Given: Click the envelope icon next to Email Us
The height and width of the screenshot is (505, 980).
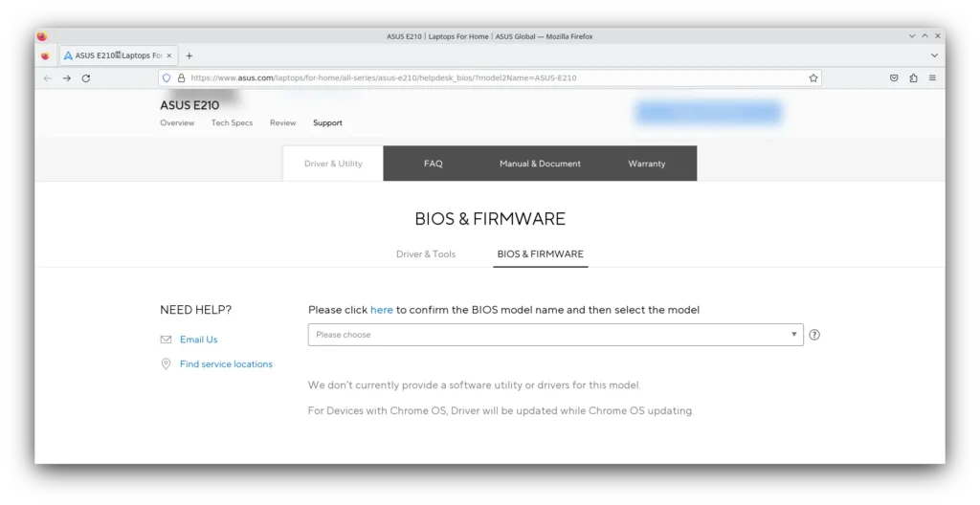Looking at the screenshot, I should click(166, 340).
